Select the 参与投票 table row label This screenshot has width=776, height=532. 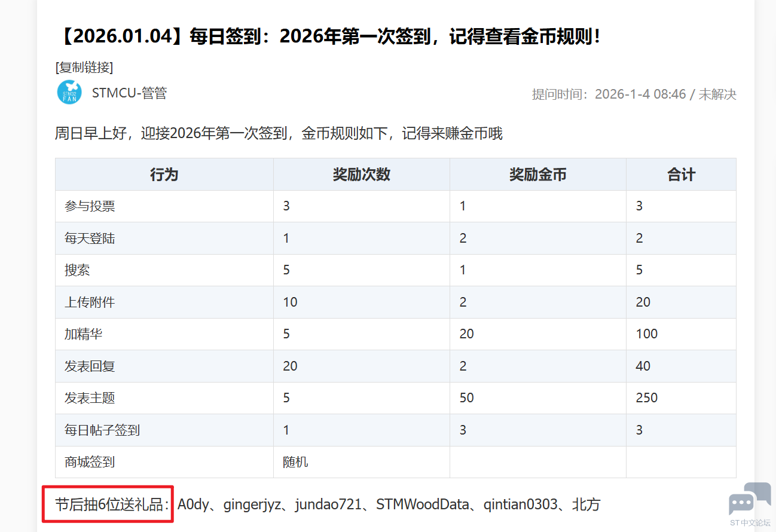tap(90, 207)
